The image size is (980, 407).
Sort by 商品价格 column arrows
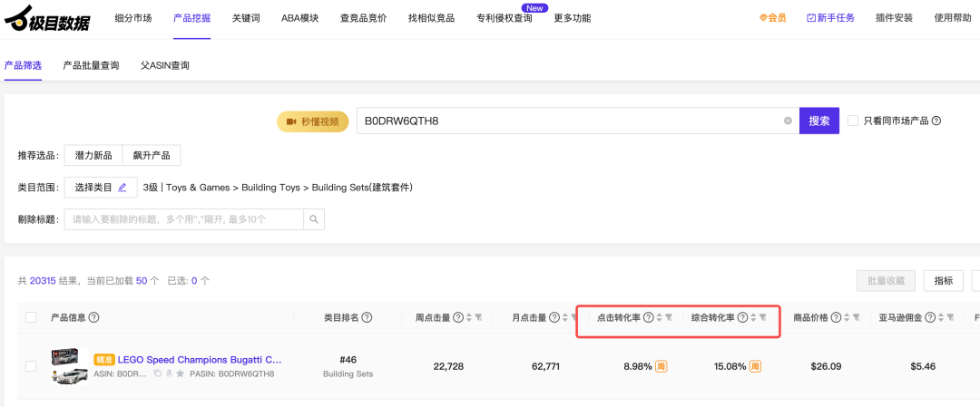(x=847, y=318)
